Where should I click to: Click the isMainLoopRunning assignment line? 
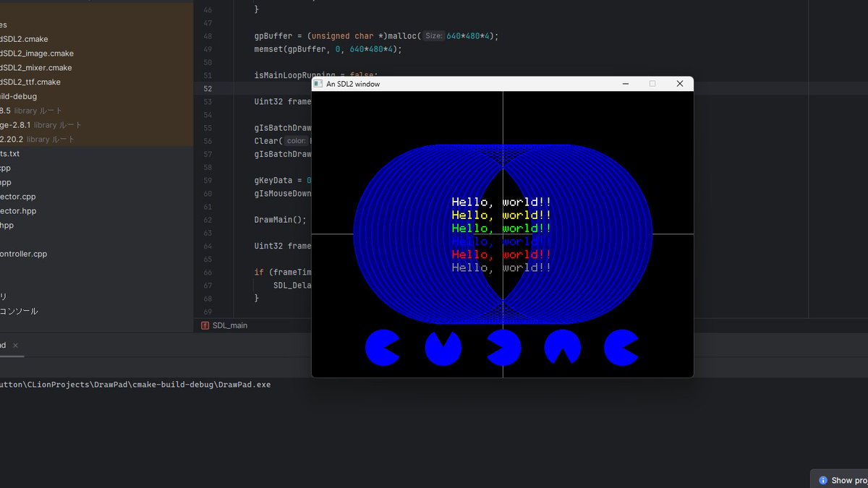(x=316, y=75)
